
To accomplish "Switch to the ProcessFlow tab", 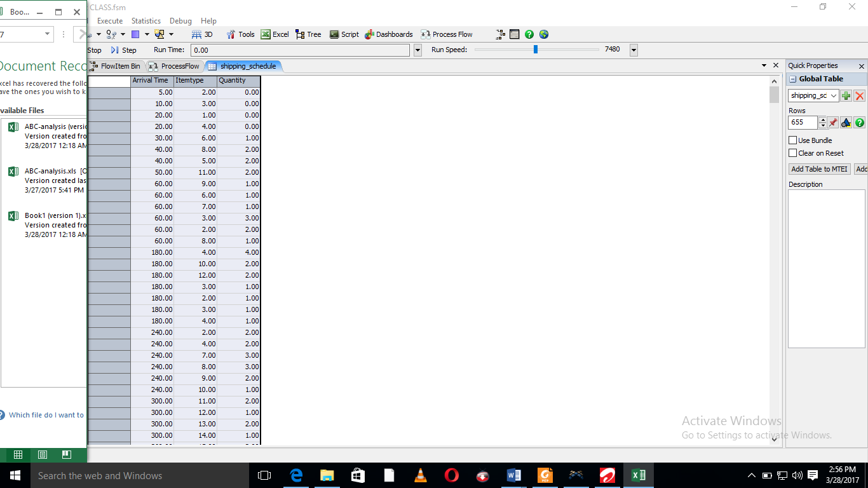I will [174, 66].
